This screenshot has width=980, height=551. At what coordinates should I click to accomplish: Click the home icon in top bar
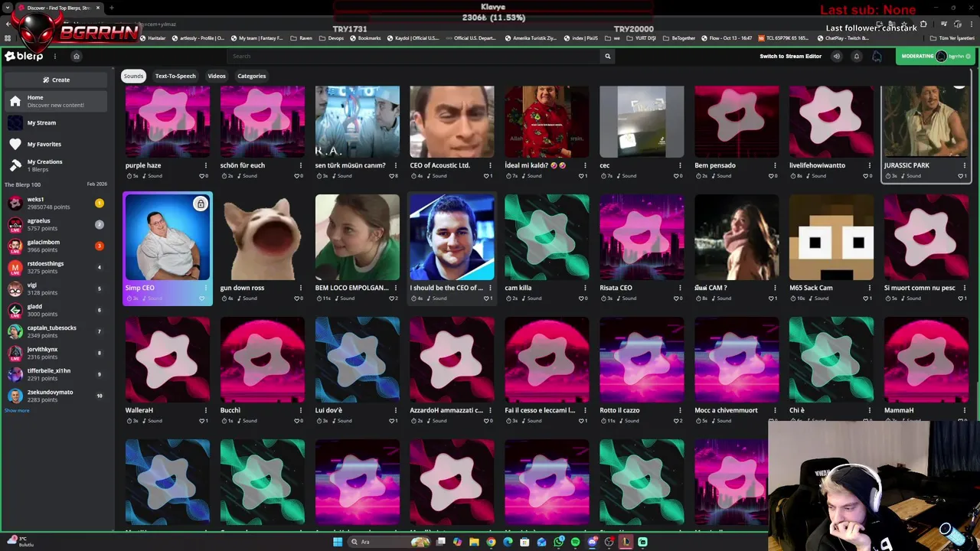point(76,56)
